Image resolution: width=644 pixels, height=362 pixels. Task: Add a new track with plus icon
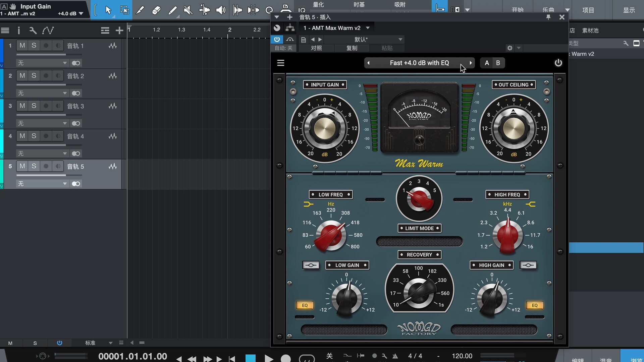click(x=119, y=31)
